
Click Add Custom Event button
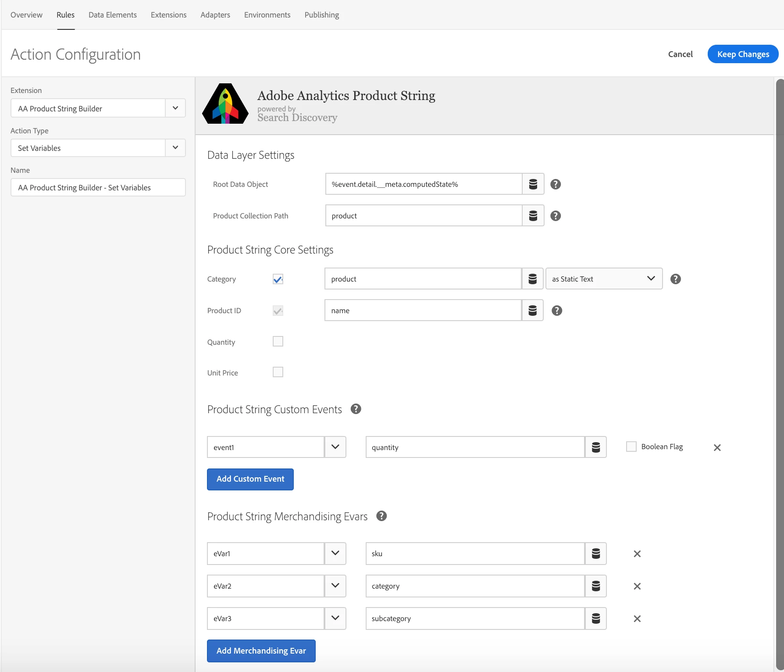[250, 479]
